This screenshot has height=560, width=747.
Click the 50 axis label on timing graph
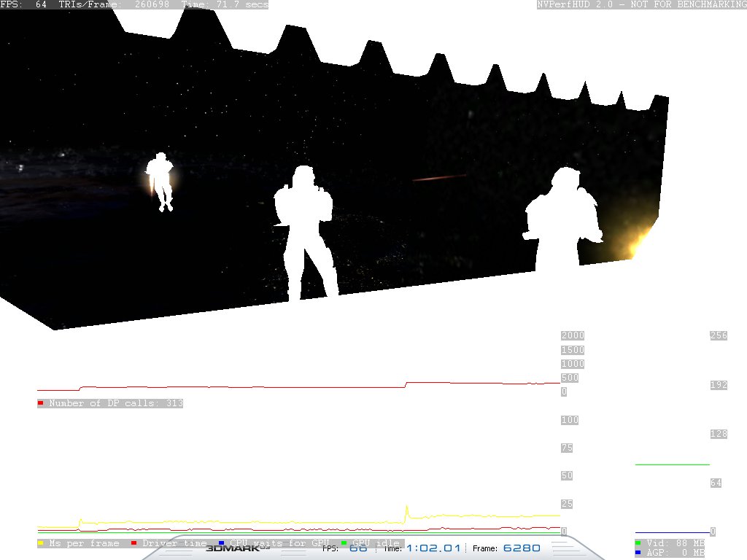pos(567,475)
